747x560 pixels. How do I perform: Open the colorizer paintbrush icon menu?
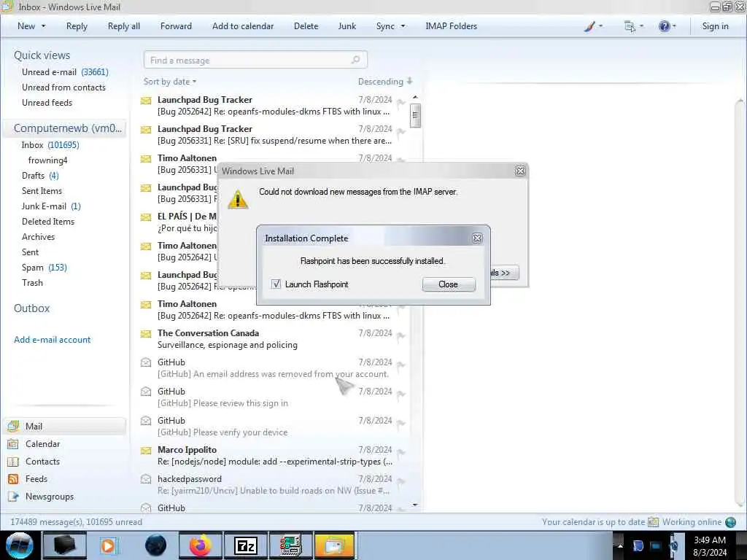tap(592, 26)
